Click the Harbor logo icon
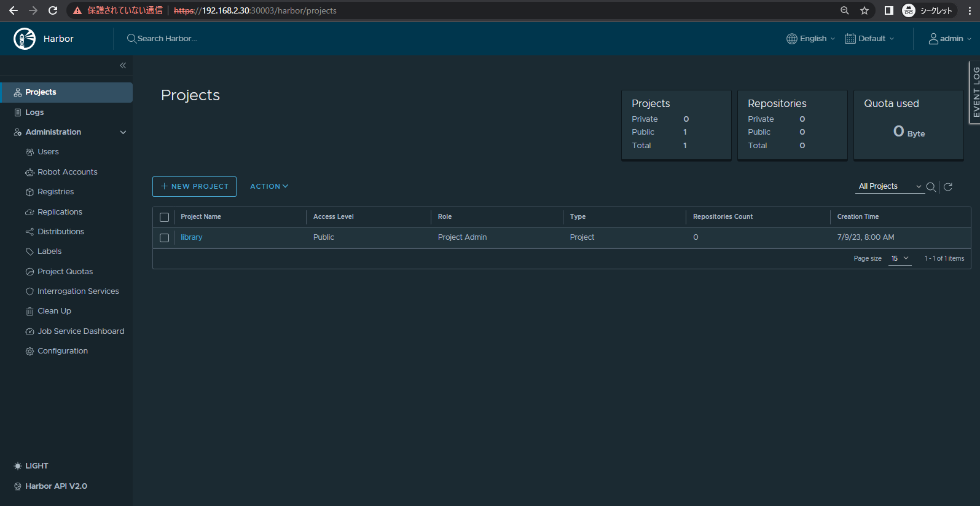 [25, 39]
